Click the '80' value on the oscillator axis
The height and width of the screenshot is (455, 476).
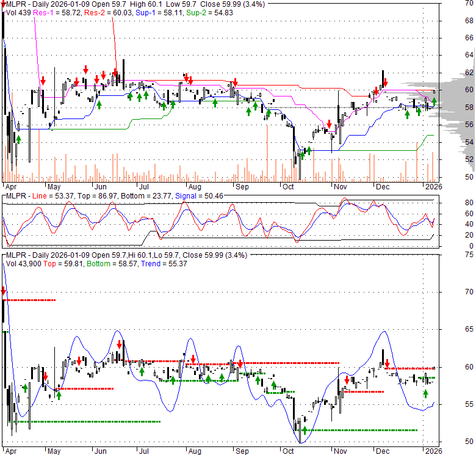coord(469,203)
